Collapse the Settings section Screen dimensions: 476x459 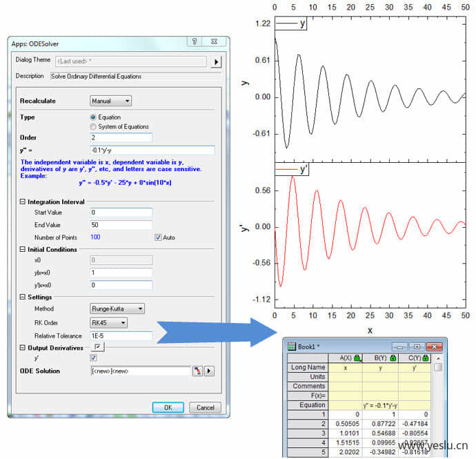[23, 297]
